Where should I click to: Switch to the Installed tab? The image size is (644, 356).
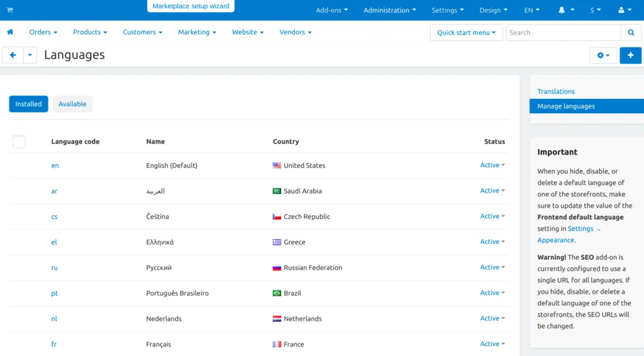(28, 104)
